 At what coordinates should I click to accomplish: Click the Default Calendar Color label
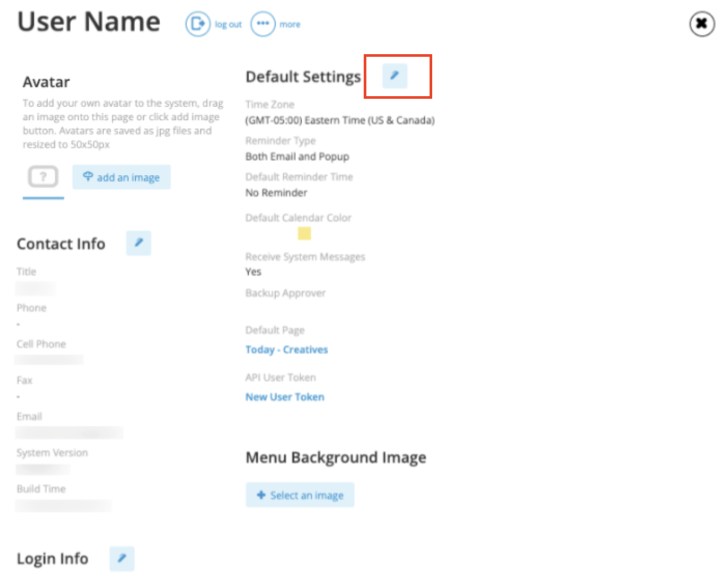298,218
